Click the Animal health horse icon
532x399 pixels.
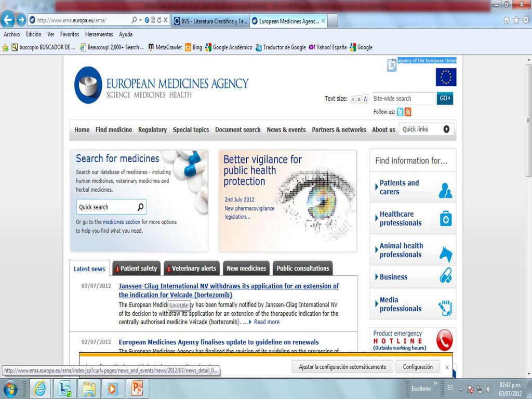[x=446, y=254]
